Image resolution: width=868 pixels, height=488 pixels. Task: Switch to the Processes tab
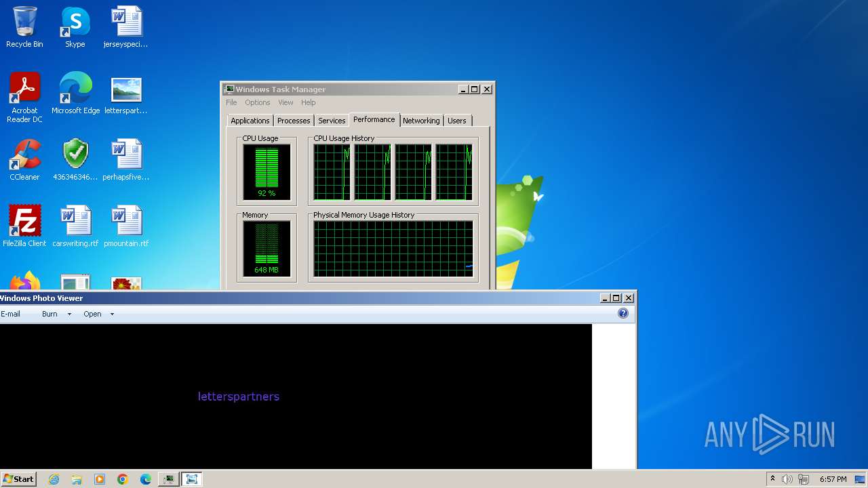pyautogui.click(x=294, y=121)
